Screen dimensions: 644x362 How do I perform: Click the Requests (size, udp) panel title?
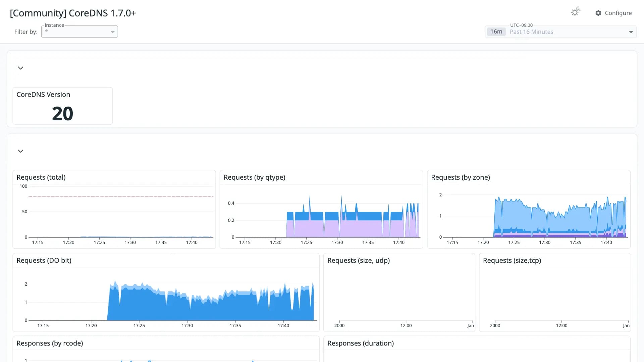tap(358, 260)
